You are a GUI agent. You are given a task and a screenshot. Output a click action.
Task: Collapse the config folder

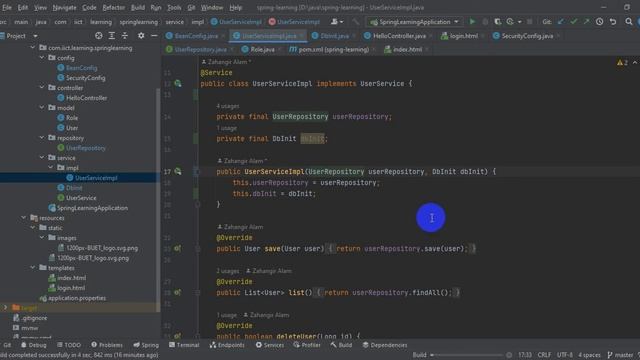click(x=42, y=58)
